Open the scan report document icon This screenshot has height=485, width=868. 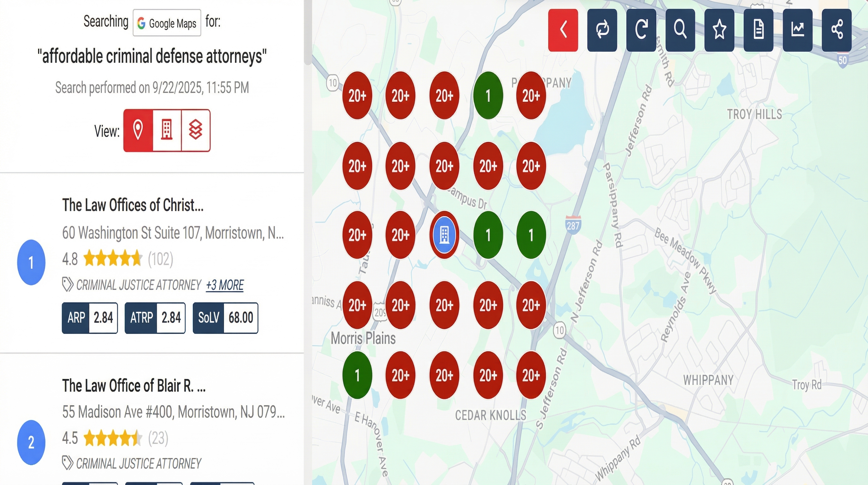point(758,30)
